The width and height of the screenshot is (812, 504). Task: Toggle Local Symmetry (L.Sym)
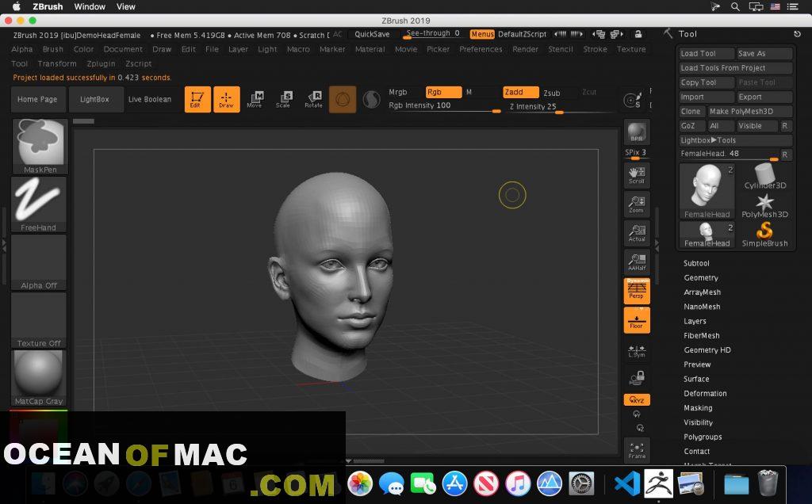(637, 350)
